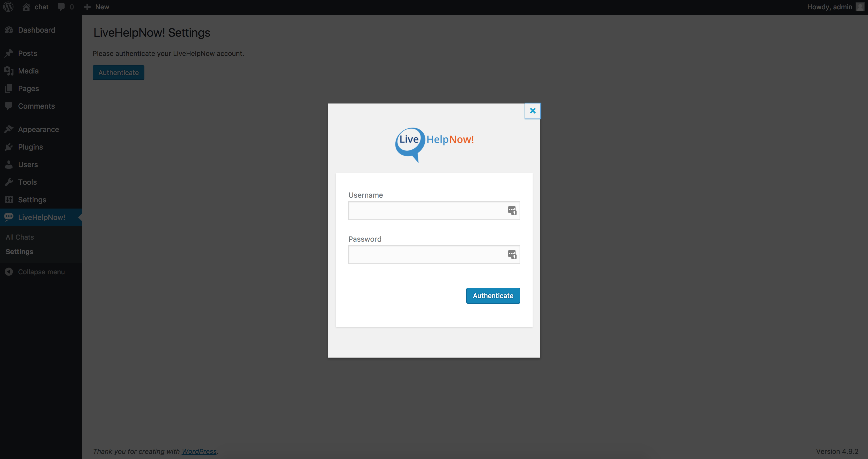Click the Pages sidebar menu item

[x=28, y=88]
